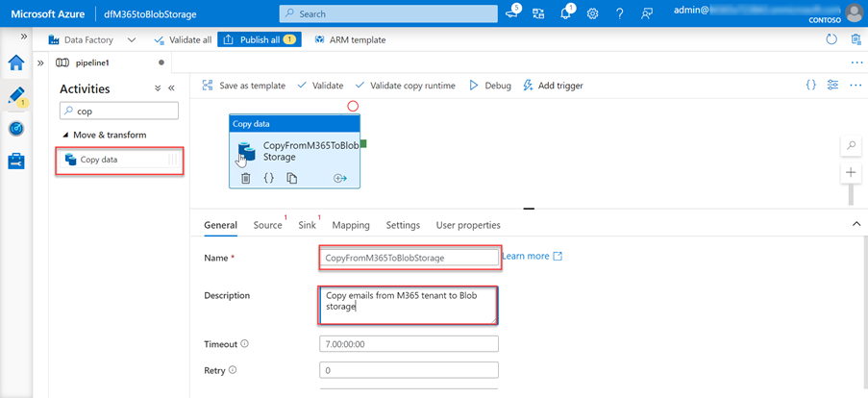Open the Manage toolbox icon in sidebar
The width and height of the screenshot is (868, 398).
(x=16, y=162)
